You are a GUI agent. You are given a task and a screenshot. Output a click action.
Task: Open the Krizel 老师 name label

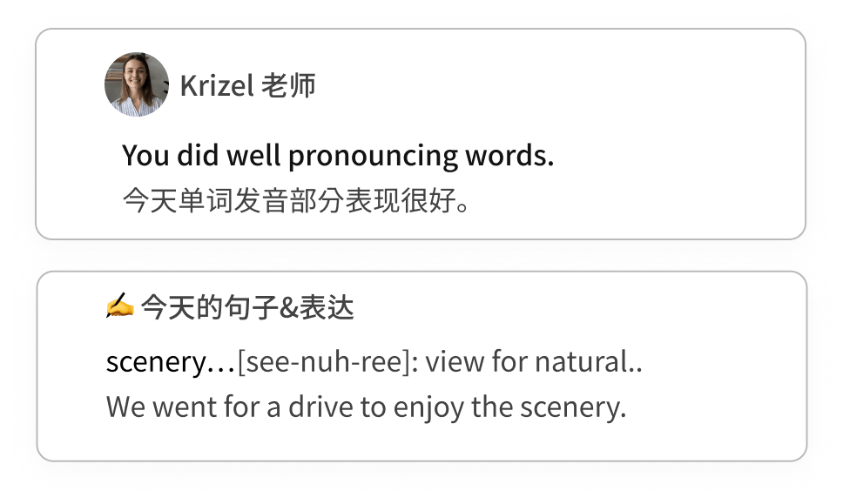click(x=247, y=86)
